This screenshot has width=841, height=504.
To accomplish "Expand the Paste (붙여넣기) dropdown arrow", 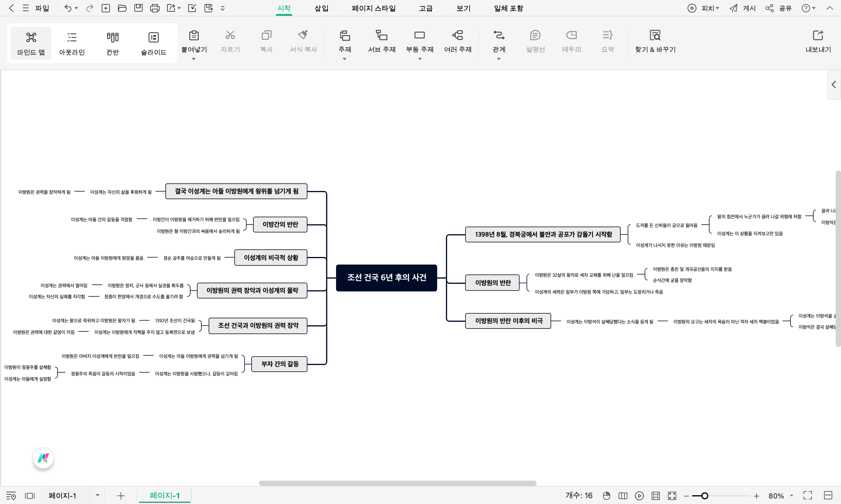I will coord(194,59).
